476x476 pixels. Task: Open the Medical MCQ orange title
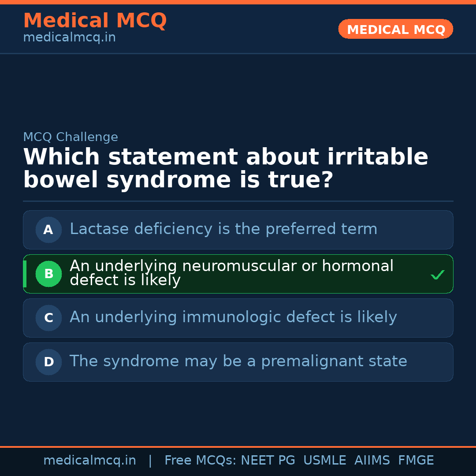(95, 21)
